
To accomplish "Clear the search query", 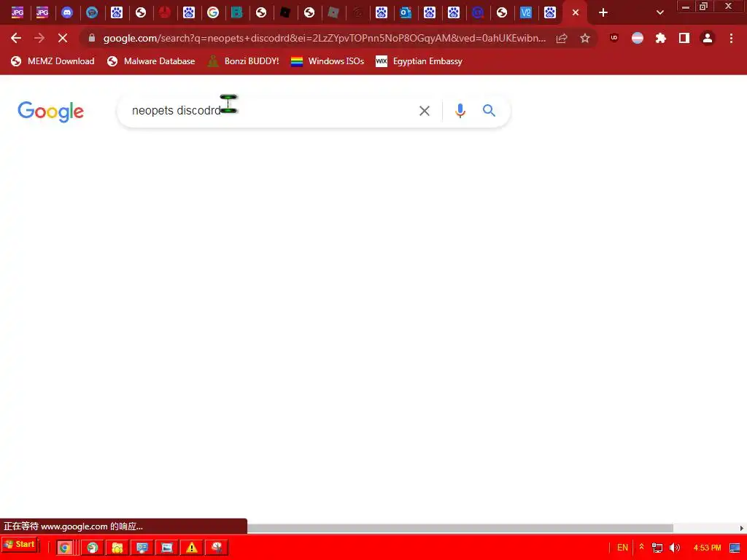I will (x=424, y=111).
